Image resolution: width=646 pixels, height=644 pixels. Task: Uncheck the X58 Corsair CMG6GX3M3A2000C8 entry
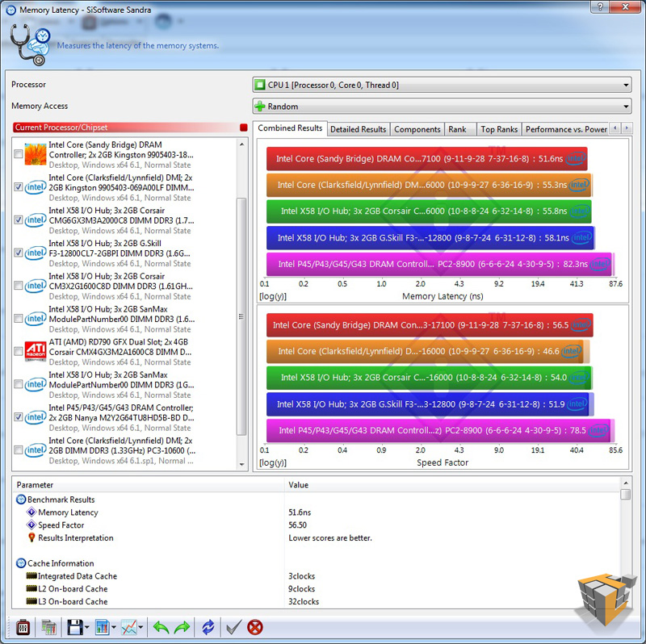coord(18,220)
